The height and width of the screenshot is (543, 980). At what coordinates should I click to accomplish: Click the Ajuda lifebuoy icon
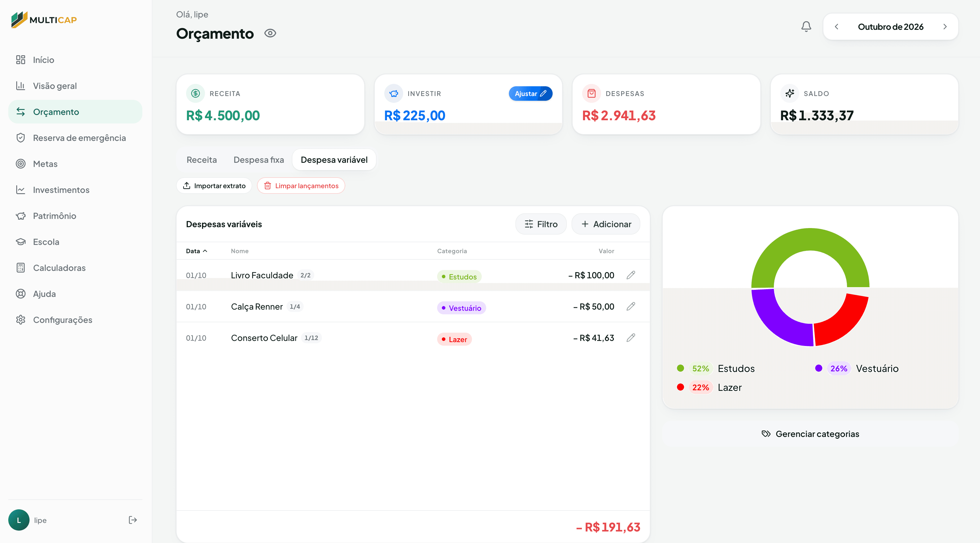21,294
